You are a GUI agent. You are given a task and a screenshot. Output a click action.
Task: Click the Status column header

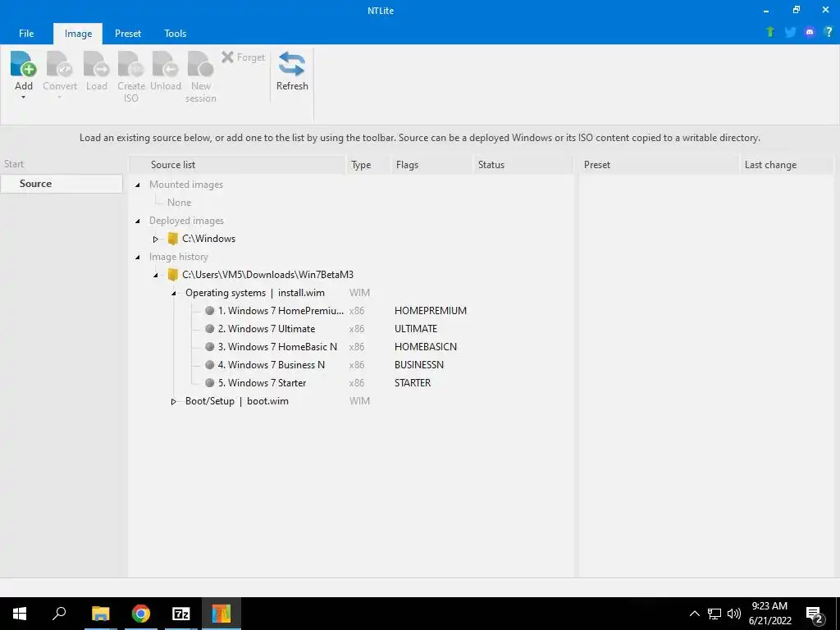pos(523,164)
